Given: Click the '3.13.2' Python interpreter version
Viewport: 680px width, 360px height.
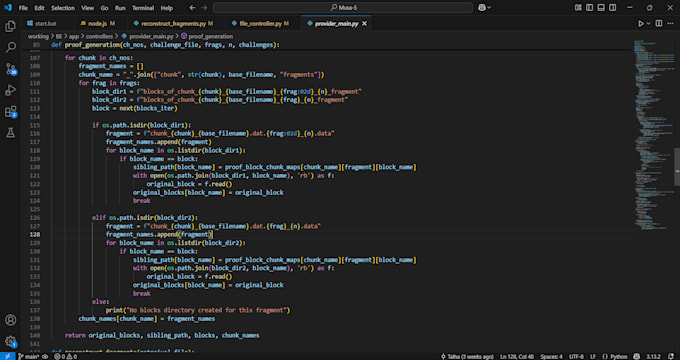Looking at the screenshot, I should click(x=653, y=357).
